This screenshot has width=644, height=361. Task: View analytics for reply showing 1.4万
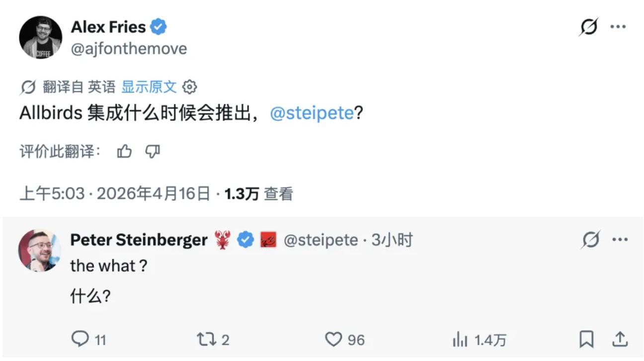click(460, 340)
